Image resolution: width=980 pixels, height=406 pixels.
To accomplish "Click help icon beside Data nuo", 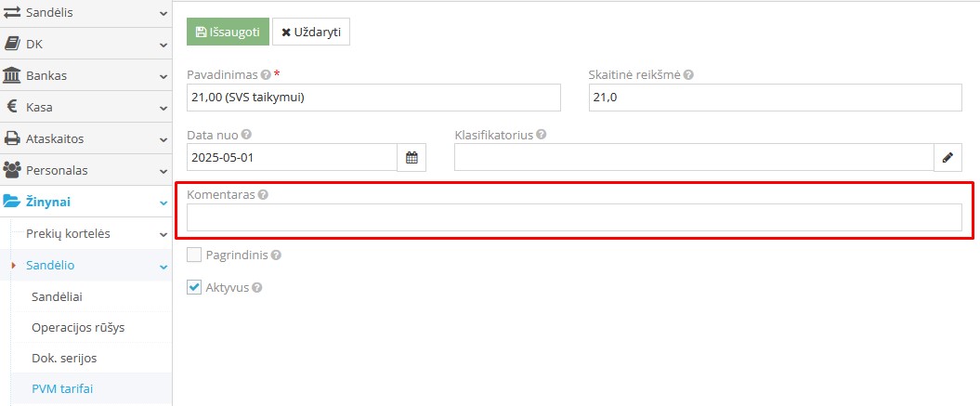I will tap(246, 135).
